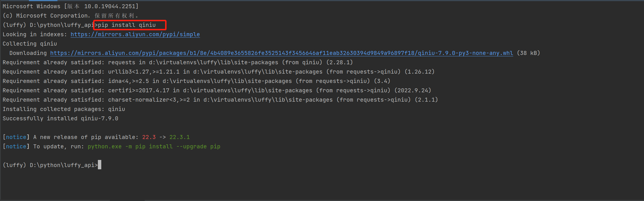Click the green pip version 22.3.1
The width and height of the screenshot is (644, 201).
point(179,137)
